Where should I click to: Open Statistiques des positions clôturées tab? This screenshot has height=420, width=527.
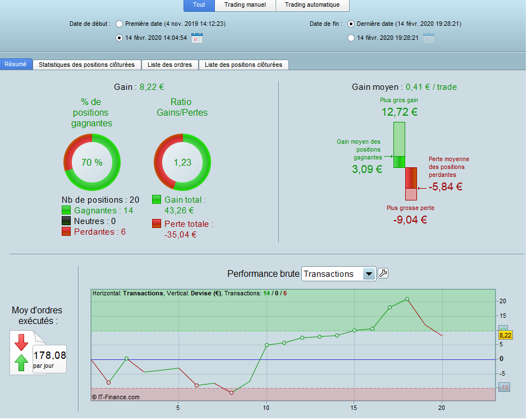click(x=87, y=65)
